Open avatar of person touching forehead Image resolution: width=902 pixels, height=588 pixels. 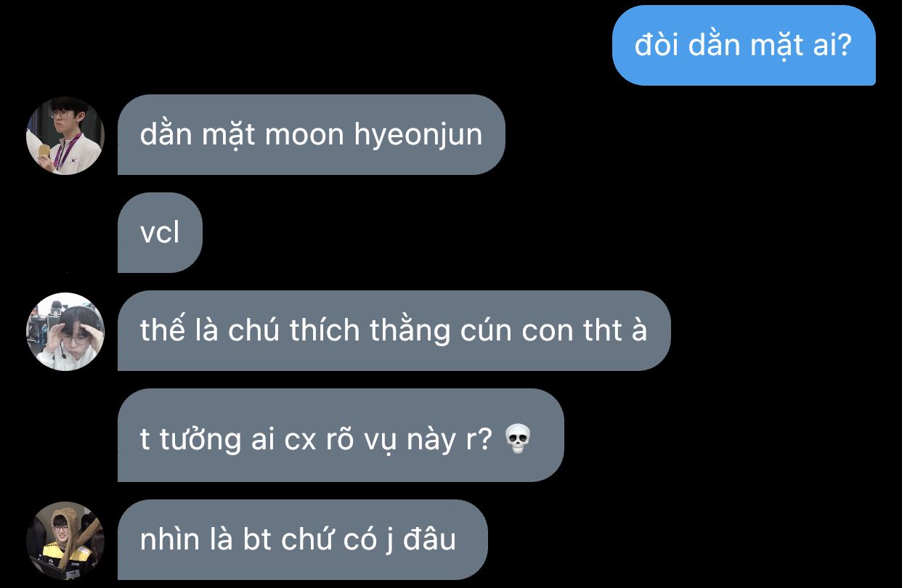pyautogui.click(x=65, y=332)
